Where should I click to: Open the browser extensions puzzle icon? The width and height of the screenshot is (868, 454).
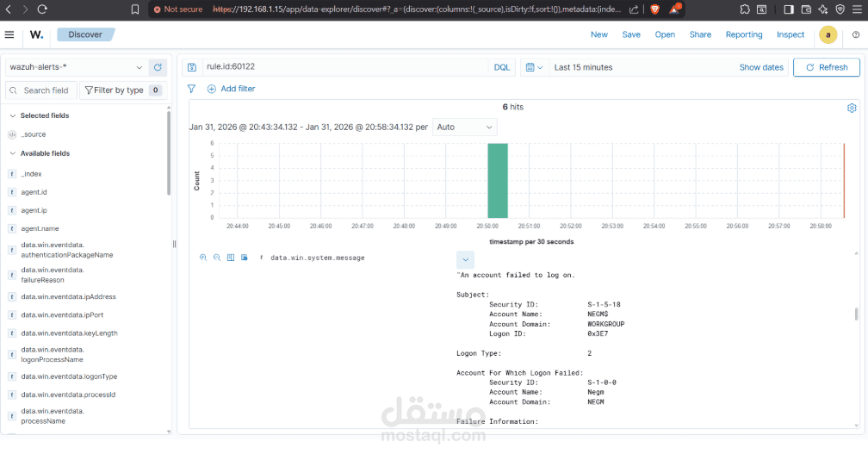pyautogui.click(x=745, y=9)
